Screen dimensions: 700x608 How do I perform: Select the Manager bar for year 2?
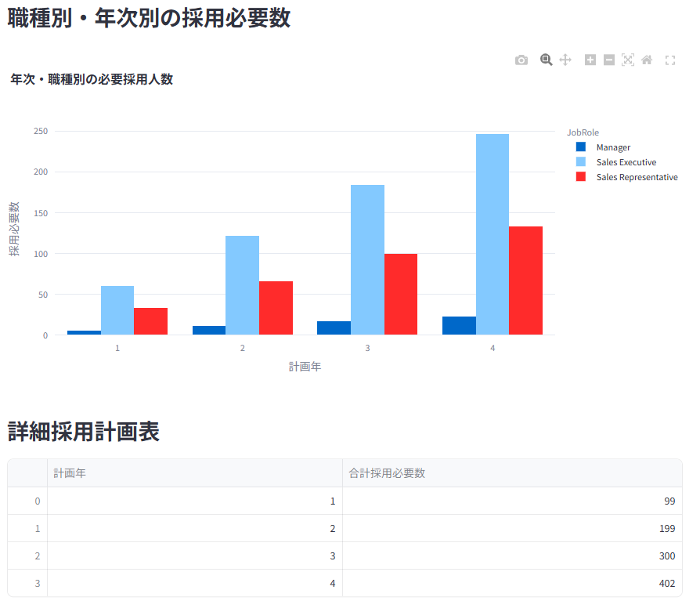(209, 330)
